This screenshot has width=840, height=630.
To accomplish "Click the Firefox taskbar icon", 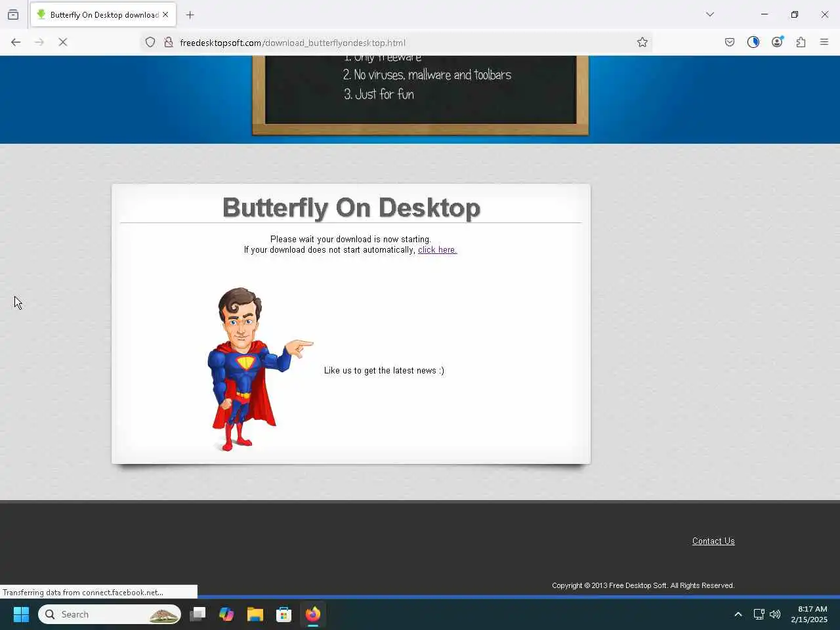I will point(313,614).
